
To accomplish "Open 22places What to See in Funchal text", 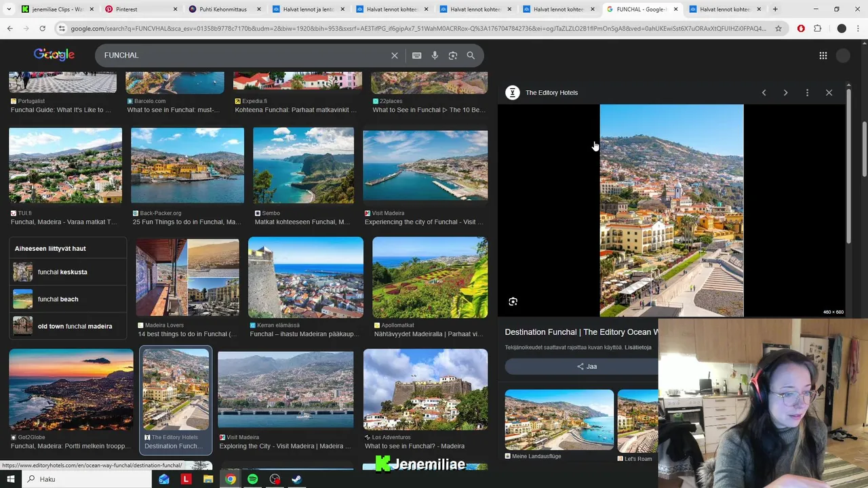I will tap(429, 110).
